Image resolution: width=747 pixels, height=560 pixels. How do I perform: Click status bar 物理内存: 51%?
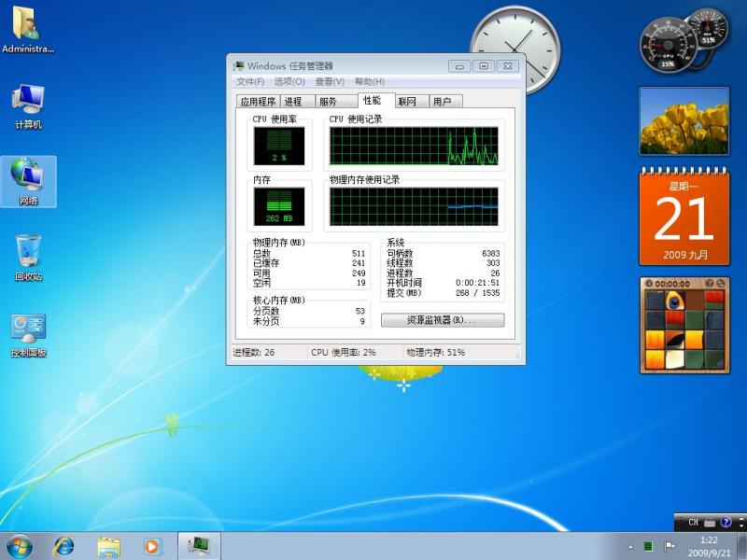coord(435,353)
